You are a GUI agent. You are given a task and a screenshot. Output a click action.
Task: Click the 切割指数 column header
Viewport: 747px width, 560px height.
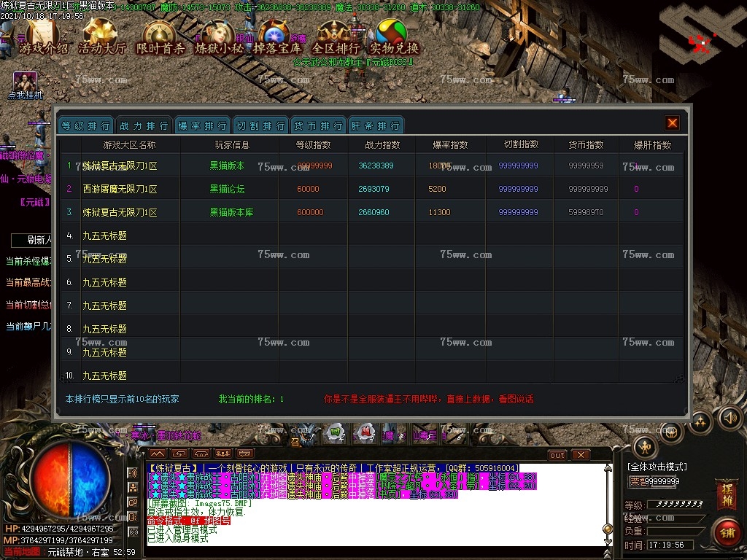pos(521,144)
